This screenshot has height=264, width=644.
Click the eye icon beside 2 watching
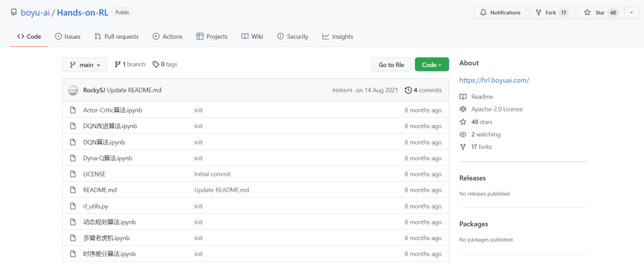coord(463,134)
